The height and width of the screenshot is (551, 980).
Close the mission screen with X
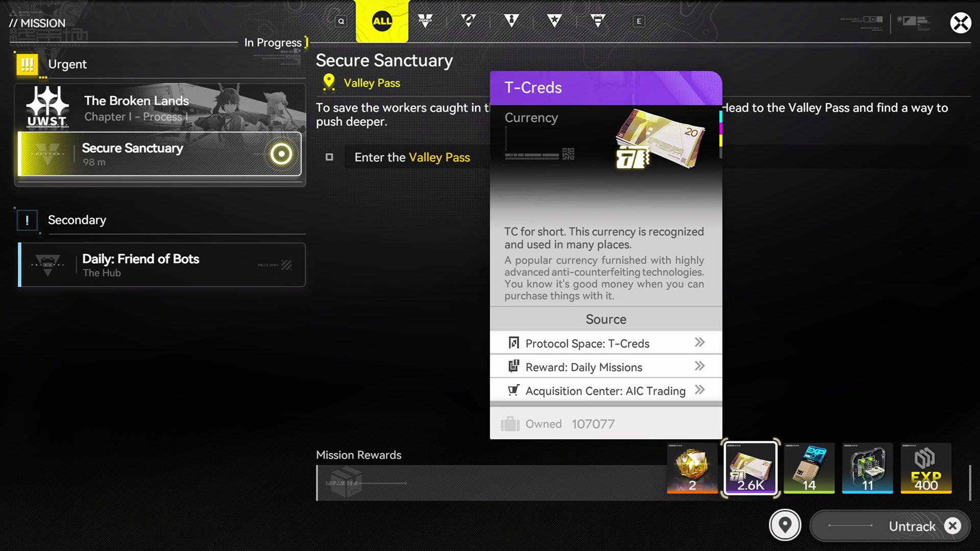click(x=961, y=23)
